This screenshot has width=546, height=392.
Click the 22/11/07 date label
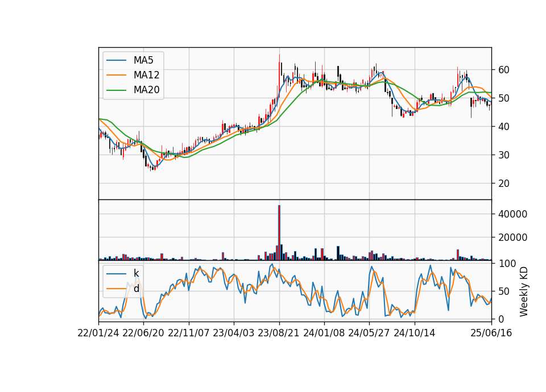pyautogui.click(x=189, y=333)
